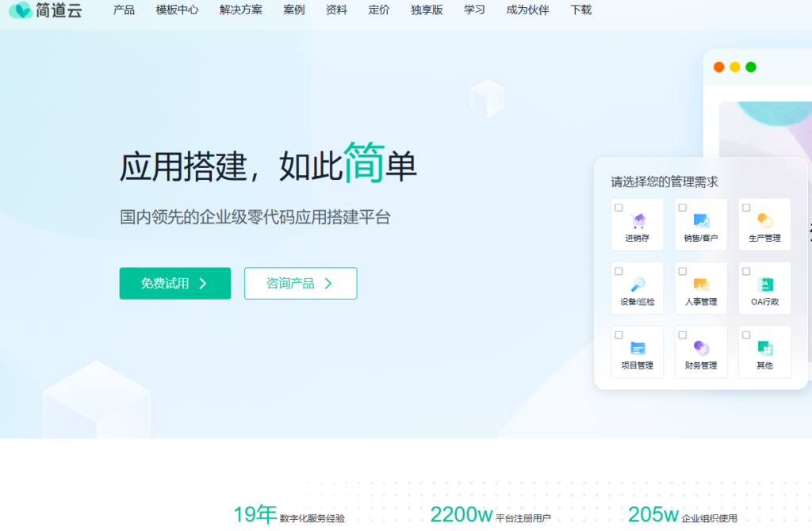Viewport: 812px width, 531px height.
Task: Open the 下载 nav item
Action: 581,10
